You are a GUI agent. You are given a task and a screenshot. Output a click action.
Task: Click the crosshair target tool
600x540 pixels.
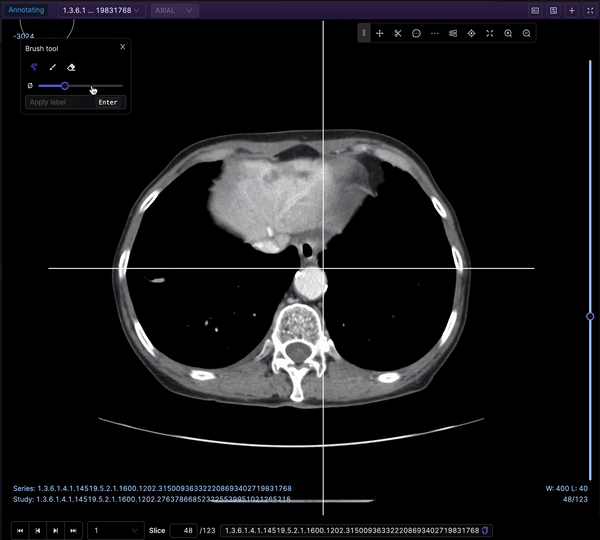471,33
